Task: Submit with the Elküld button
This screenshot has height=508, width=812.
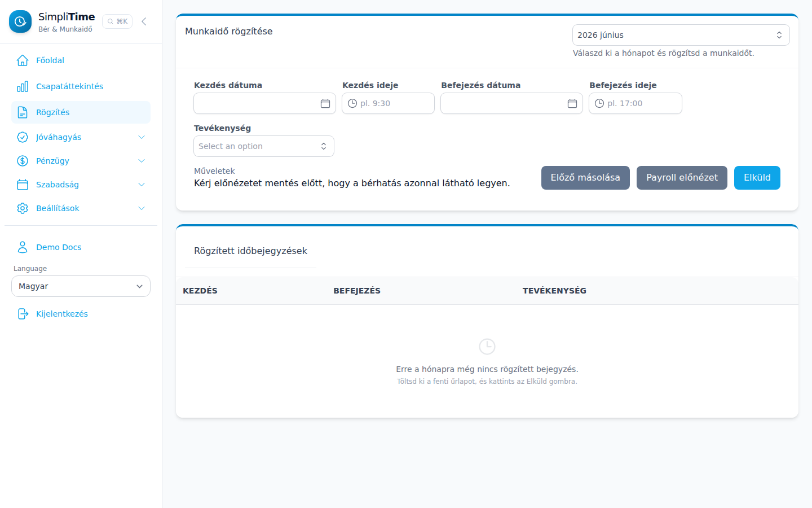Action: coord(757,178)
